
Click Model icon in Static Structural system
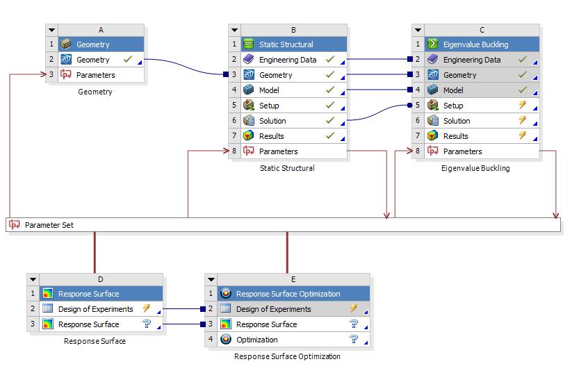(249, 90)
